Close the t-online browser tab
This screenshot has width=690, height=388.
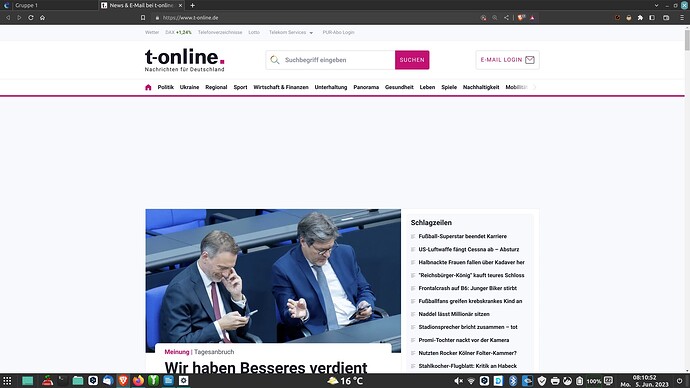coord(180,5)
